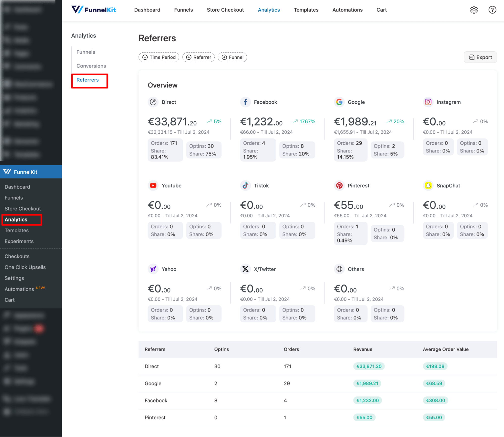Open Store Checkout in sidebar menu
The height and width of the screenshot is (437, 504).
pyautogui.click(x=23, y=209)
